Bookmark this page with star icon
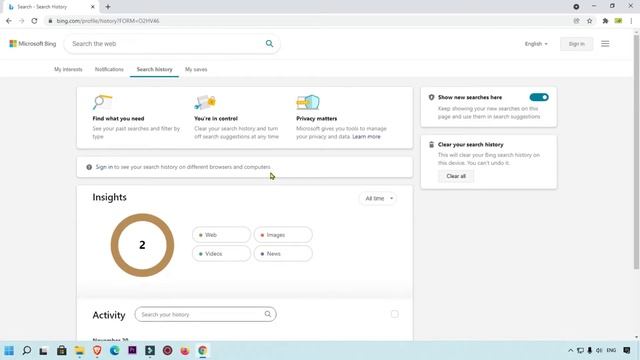The image size is (640, 360). (589, 21)
